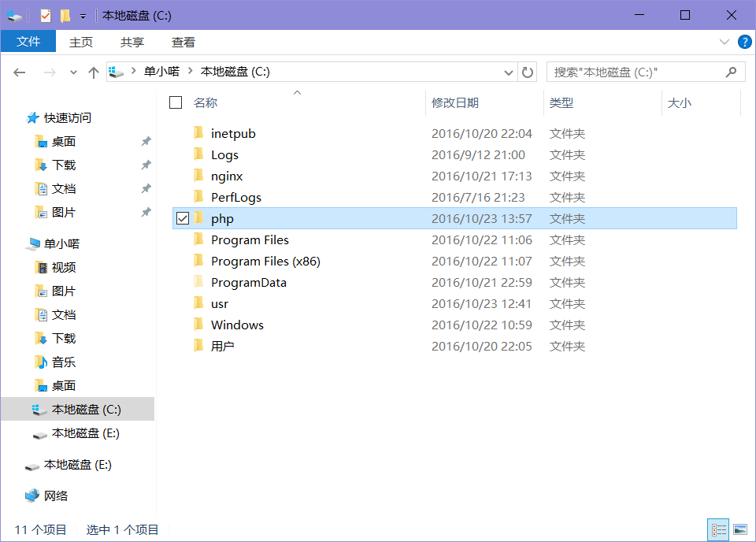Switch to the 主页 ribbon tab
The width and height of the screenshot is (756, 542).
[80, 43]
